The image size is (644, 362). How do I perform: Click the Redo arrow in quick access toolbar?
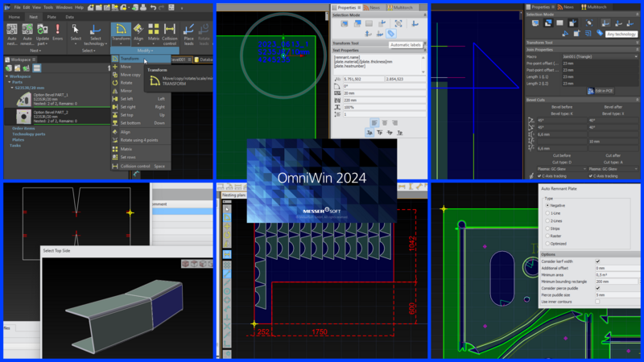click(162, 7)
